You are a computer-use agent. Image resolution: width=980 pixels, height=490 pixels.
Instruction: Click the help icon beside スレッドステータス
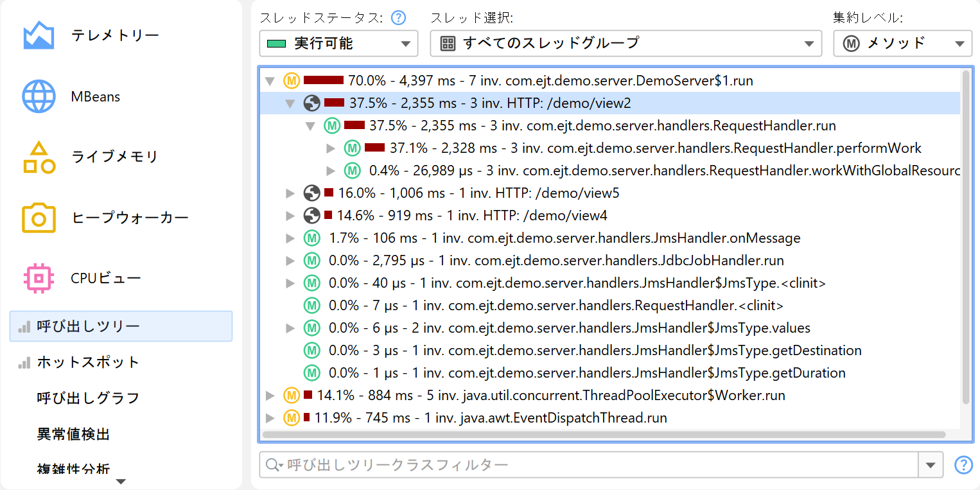click(399, 18)
